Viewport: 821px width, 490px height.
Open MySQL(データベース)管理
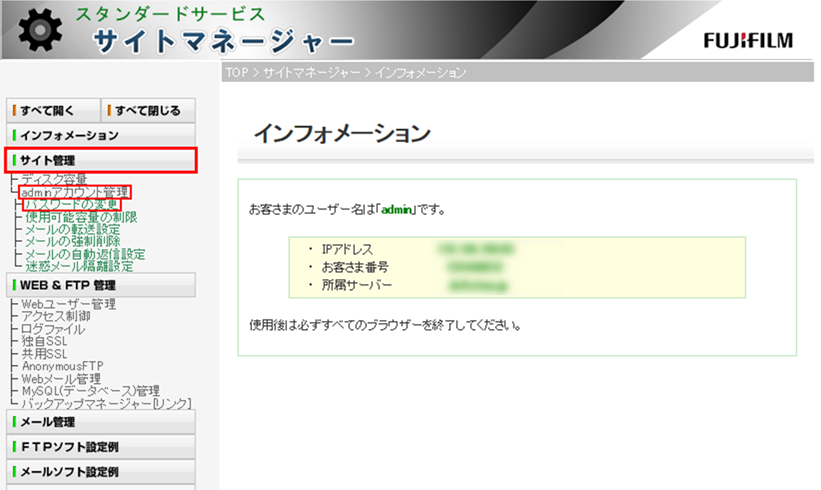click(90, 390)
